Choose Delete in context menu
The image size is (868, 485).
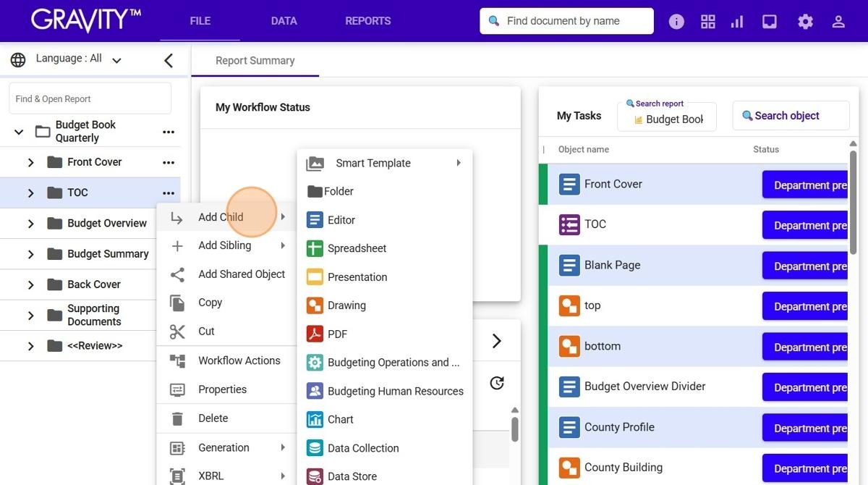click(226, 418)
